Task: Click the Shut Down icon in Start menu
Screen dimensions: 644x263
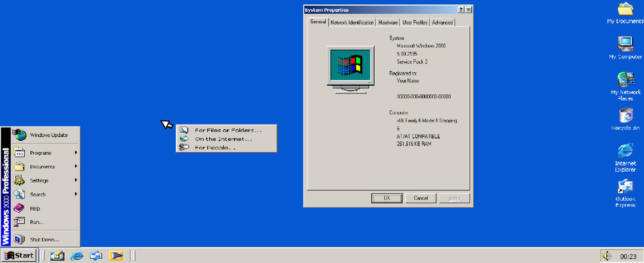Action: coord(19,239)
